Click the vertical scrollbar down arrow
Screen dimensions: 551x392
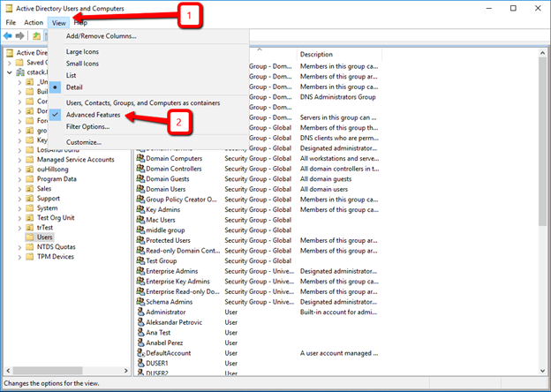tap(542, 371)
